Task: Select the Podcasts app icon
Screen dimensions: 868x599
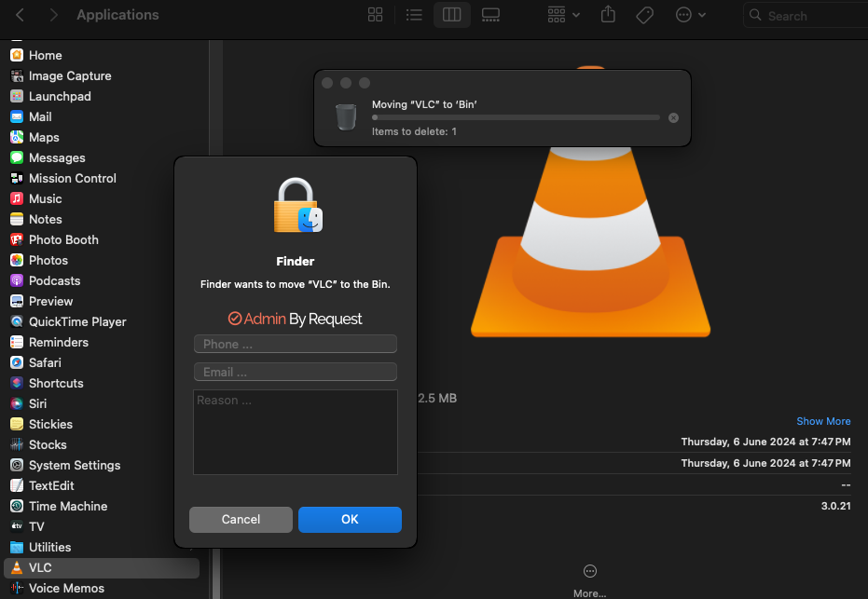Action: pos(17,280)
